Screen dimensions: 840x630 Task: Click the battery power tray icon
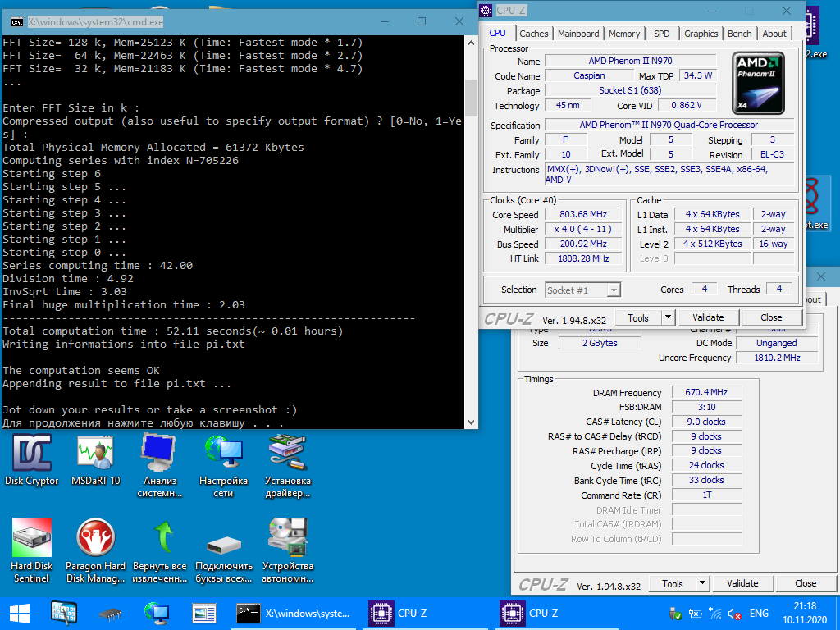point(696,614)
